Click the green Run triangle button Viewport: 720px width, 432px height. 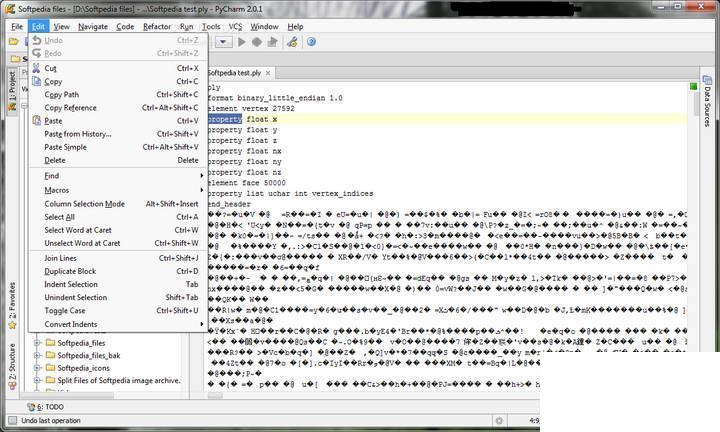tap(242, 42)
